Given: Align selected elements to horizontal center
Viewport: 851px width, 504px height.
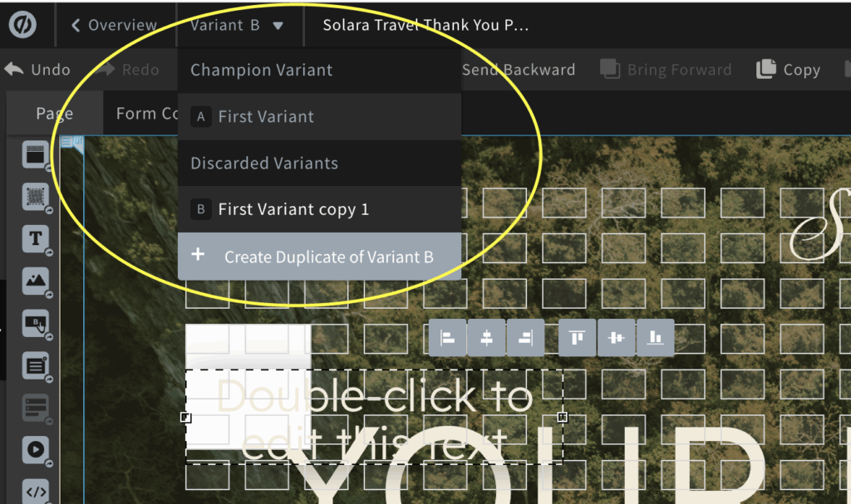Looking at the screenshot, I should pos(486,338).
